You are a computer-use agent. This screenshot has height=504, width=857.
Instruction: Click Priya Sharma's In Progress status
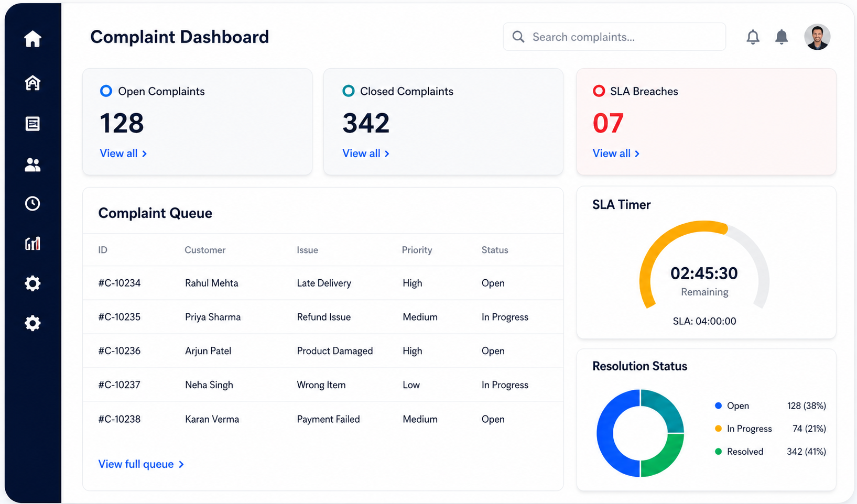[x=505, y=317]
